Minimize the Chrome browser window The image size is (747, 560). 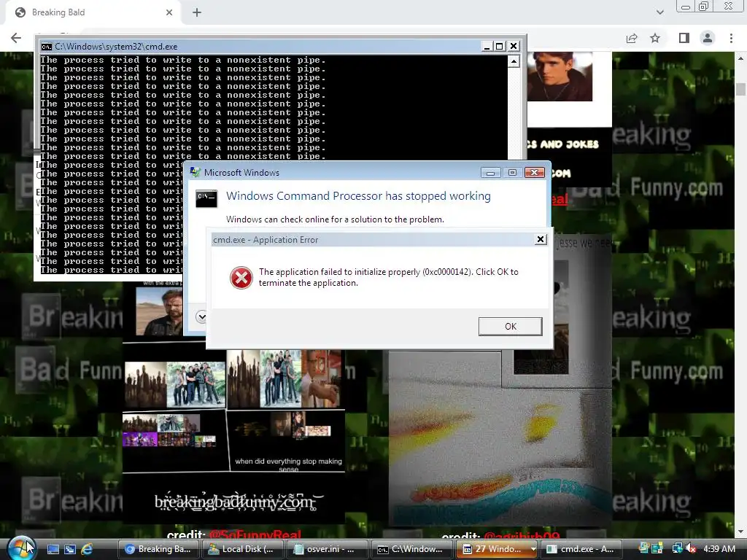(686, 7)
